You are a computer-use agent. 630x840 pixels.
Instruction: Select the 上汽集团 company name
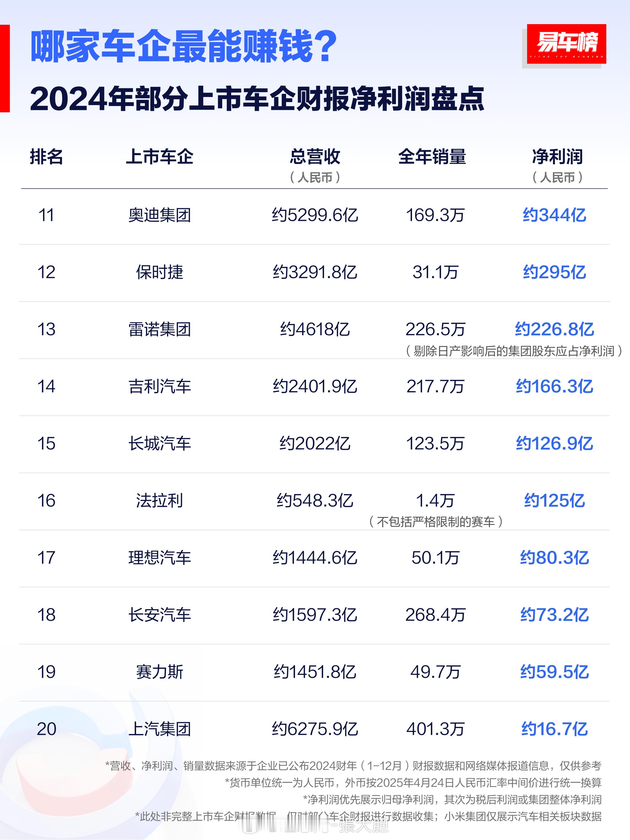coord(159,729)
